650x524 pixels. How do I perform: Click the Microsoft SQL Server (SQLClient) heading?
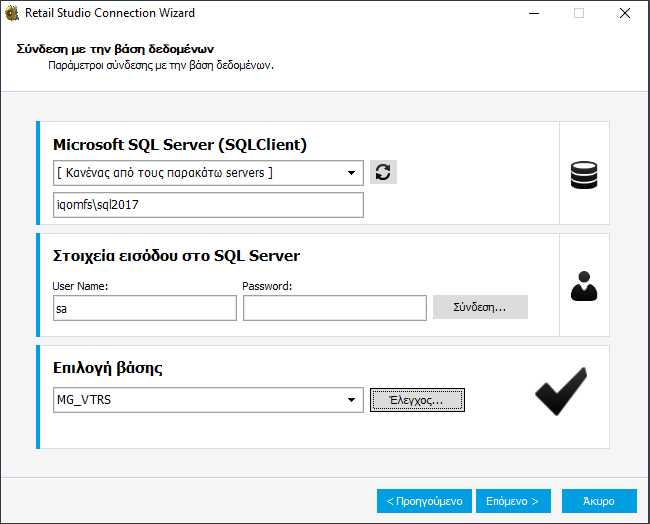[180, 144]
